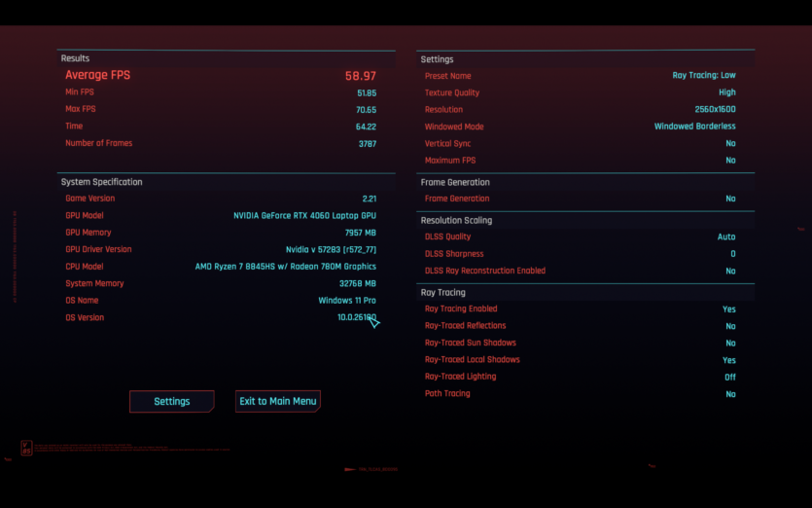Click the Ray-Traced Sun Shadows label
The image size is (812, 508).
coord(471,343)
